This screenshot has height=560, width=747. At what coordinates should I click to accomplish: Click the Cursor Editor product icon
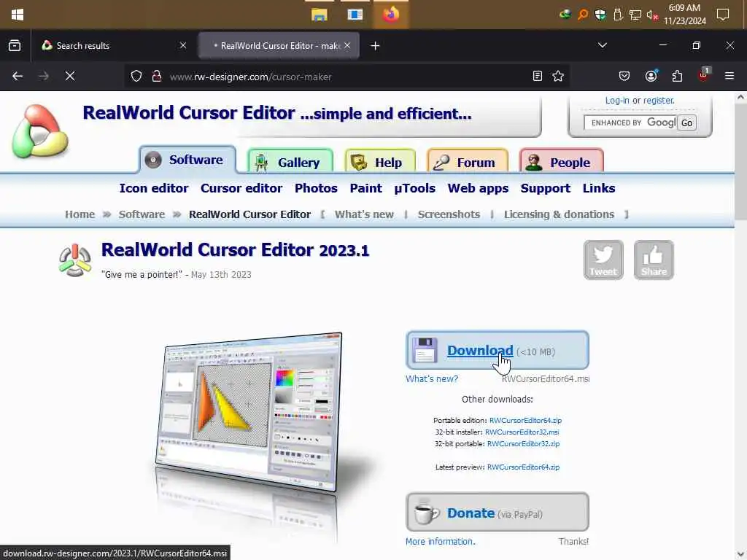click(x=75, y=260)
